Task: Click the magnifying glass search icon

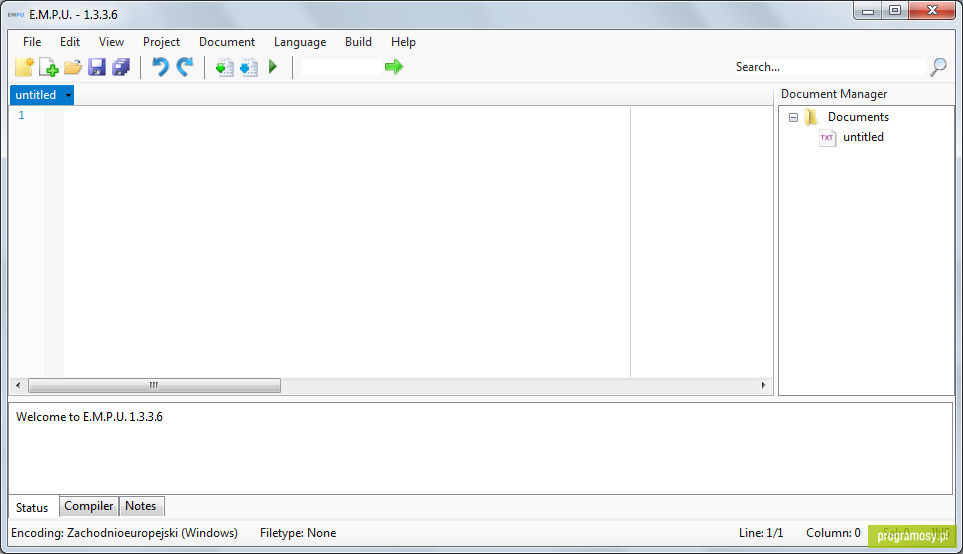Action: click(938, 67)
